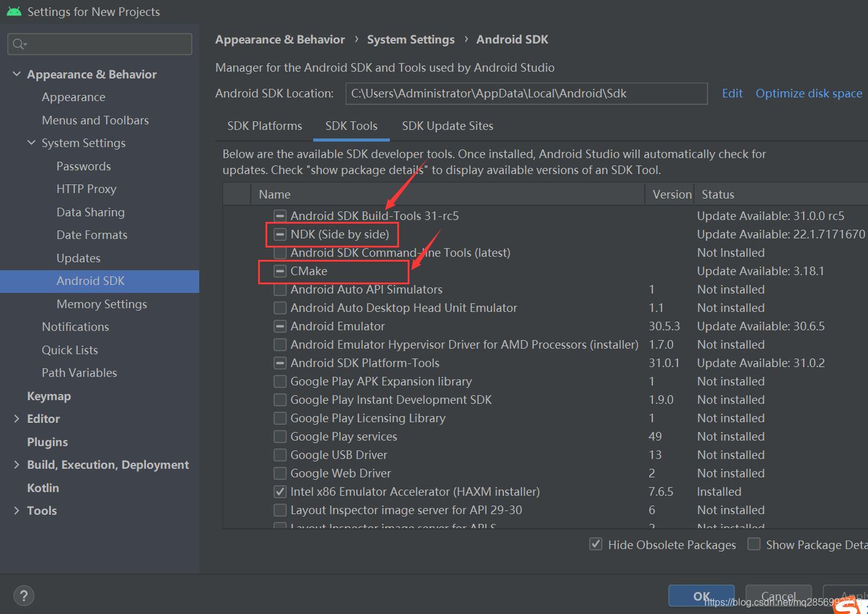
Task: Click 'Update Available: 22.1.7171670' status cell
Action: pyautogui.click(x=782, y=234)
